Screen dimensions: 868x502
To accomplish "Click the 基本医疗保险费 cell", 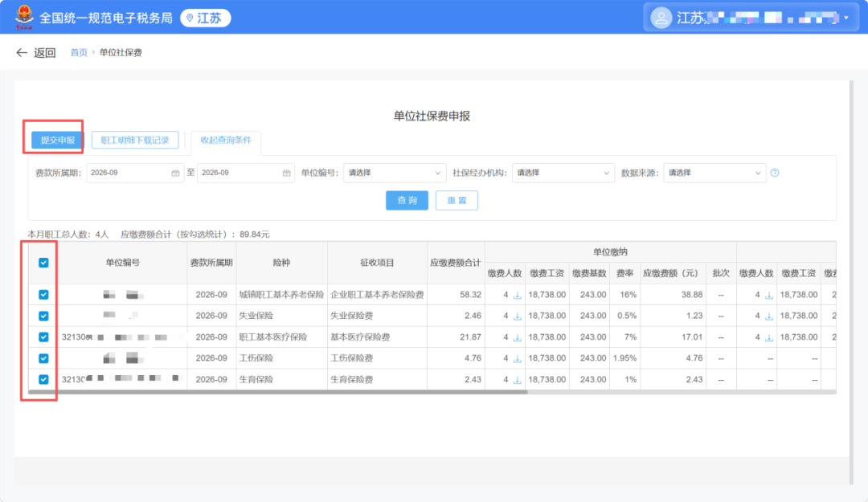I will [x=377, y=337].
